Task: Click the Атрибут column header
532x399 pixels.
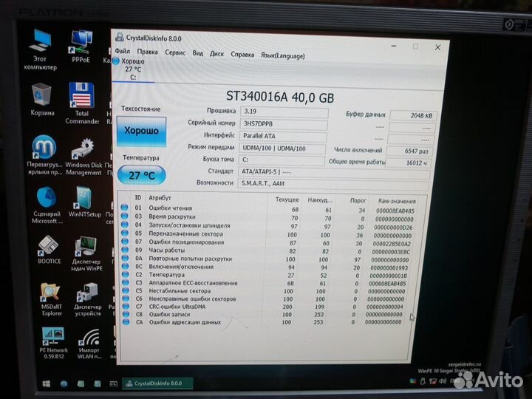Action: [160, 198]
